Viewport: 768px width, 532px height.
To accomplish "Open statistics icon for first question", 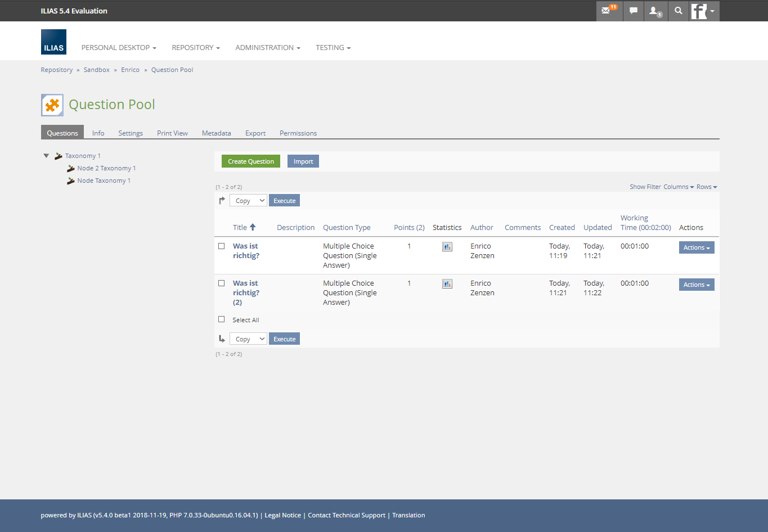I will tap(447, 246).
